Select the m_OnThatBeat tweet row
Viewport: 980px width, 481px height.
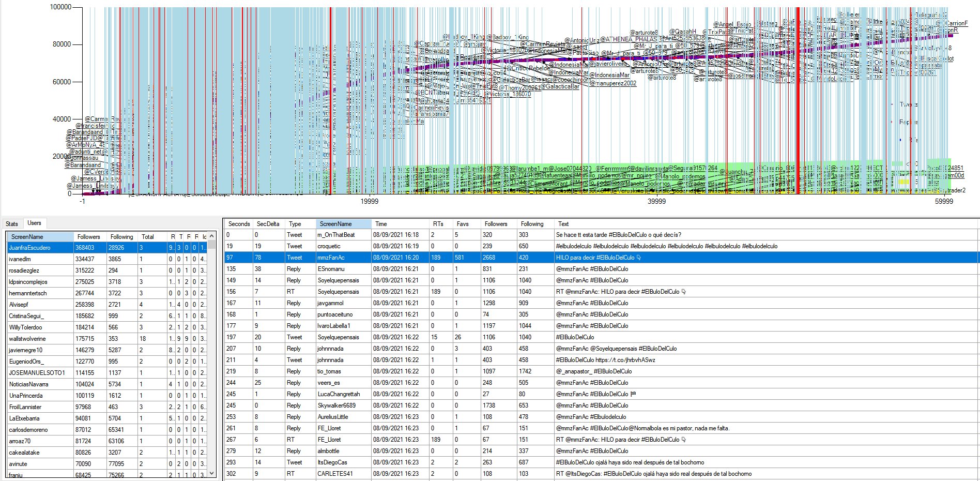[x=602, y=235]
